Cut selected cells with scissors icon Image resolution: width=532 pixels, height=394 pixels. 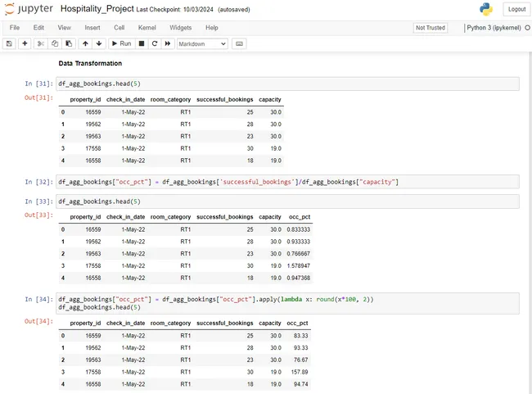tap(41, 43)
